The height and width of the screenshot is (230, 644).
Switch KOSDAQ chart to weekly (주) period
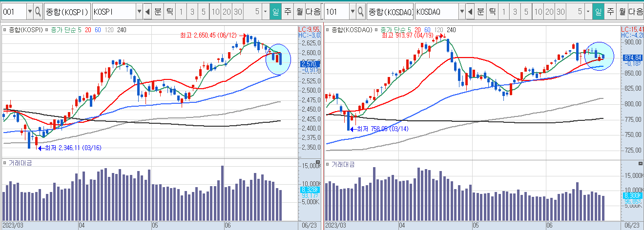tap(610, 11)
